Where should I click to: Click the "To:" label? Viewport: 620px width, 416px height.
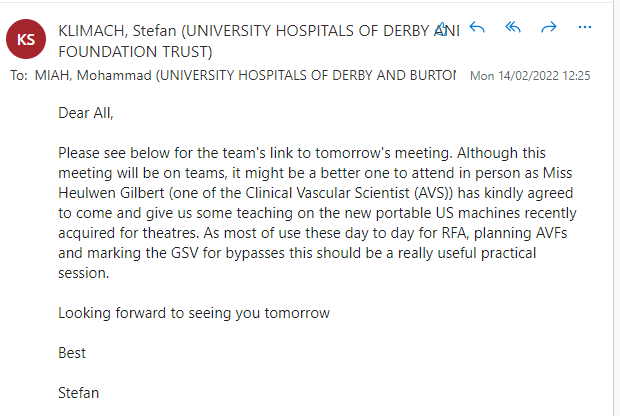[x=19, y=75]
